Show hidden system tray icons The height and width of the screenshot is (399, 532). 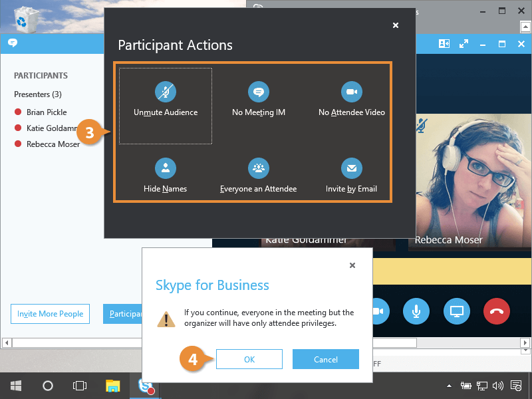tap(450, 385)
